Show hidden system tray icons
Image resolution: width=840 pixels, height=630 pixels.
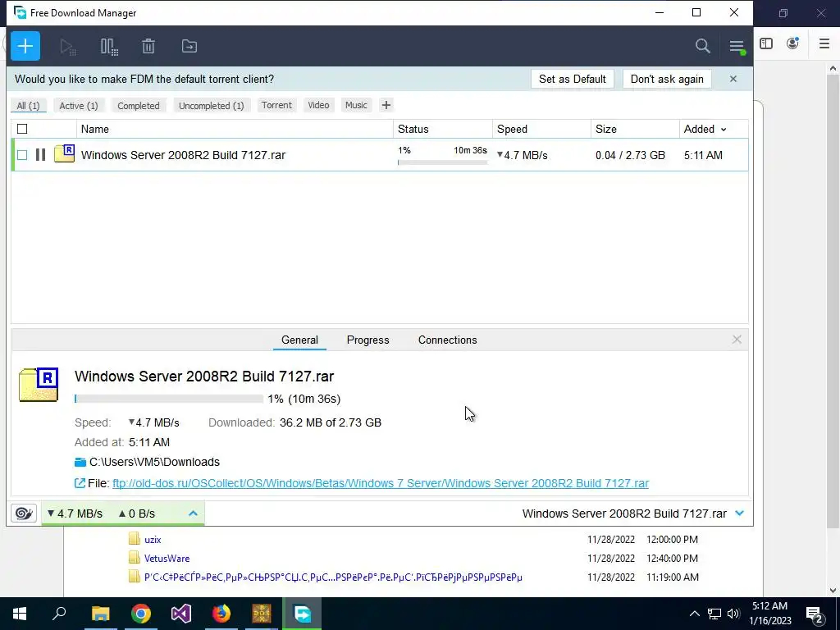click(x=694, y=614)
